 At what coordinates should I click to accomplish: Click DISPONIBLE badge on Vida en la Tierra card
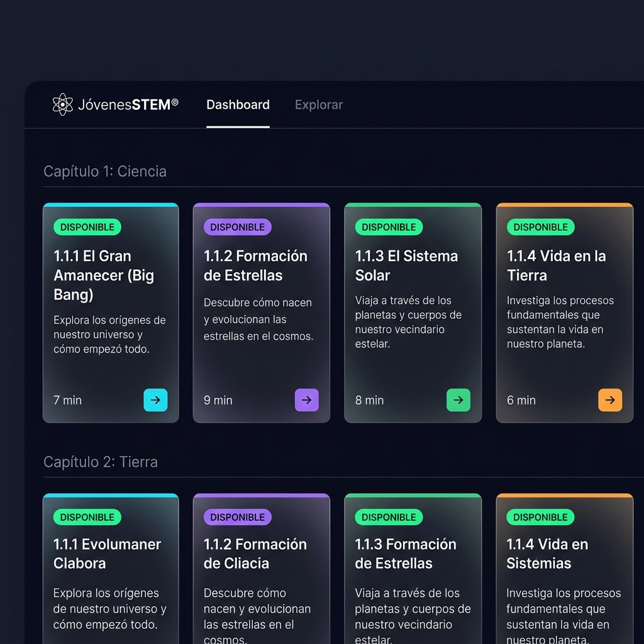[540, 227]
